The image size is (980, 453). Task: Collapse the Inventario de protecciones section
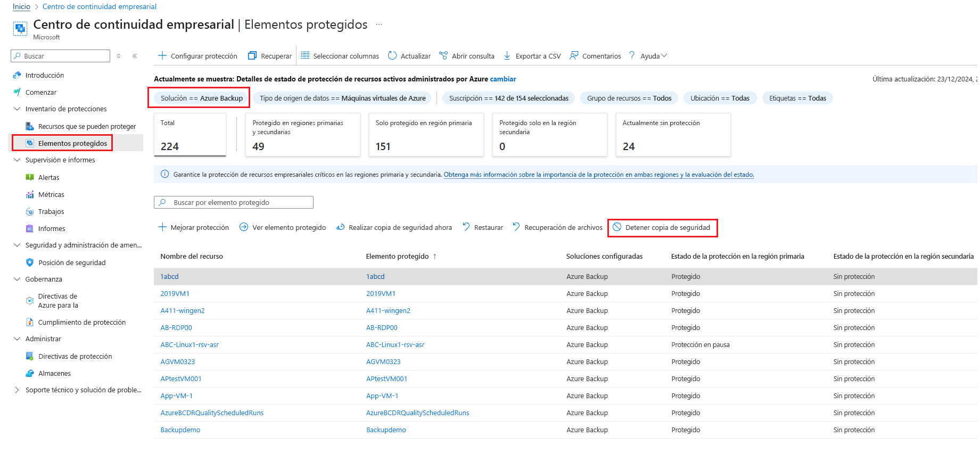pos(17,109)
